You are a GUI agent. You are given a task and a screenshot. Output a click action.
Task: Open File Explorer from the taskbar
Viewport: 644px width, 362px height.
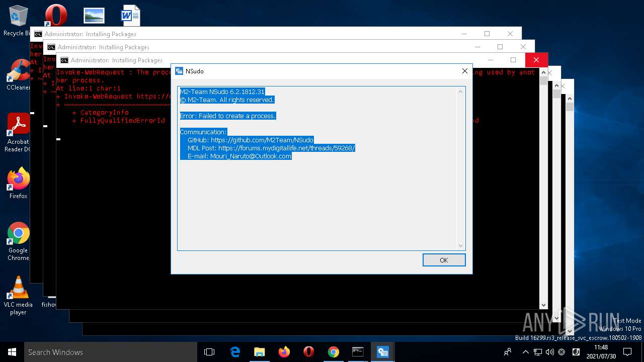pos(260,352)
